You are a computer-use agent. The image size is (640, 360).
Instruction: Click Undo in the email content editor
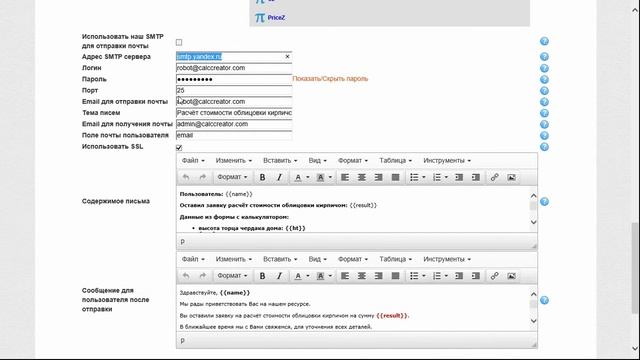pos(186,177)
